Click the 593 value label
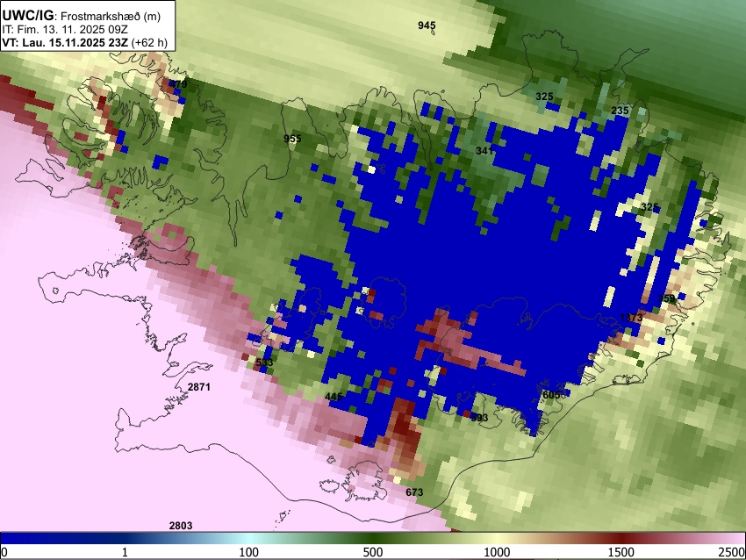 479,418
